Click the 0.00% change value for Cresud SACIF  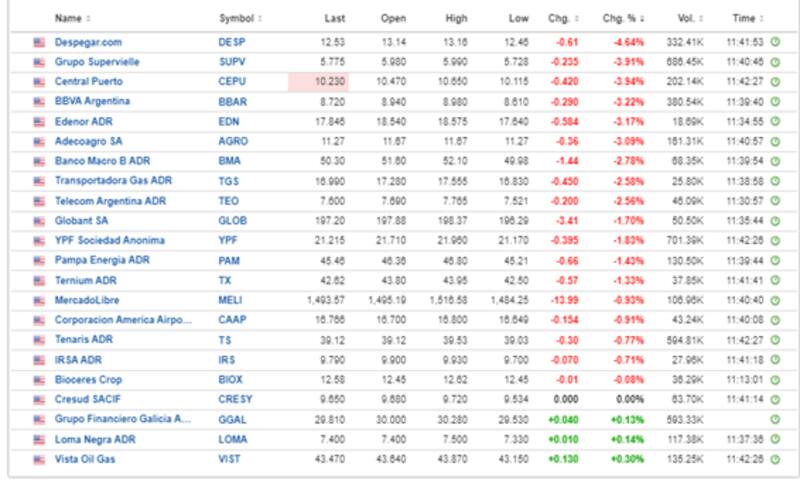click(x=630, y=398)
